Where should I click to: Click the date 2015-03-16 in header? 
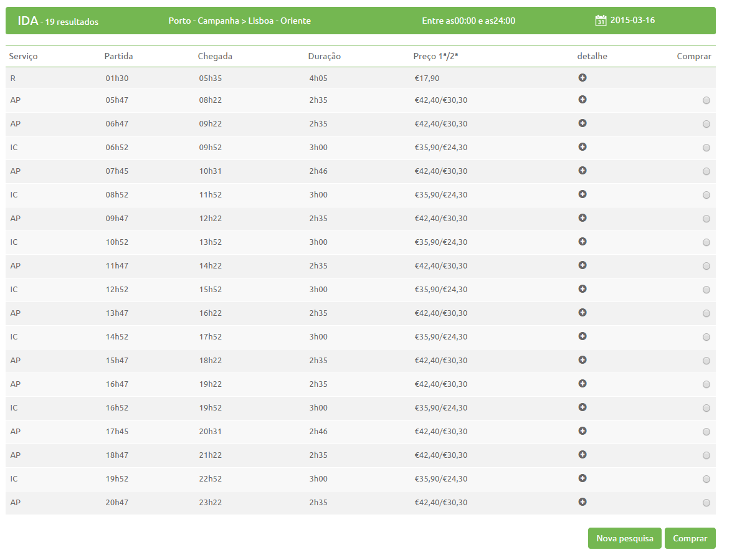(x=632, y=20)
